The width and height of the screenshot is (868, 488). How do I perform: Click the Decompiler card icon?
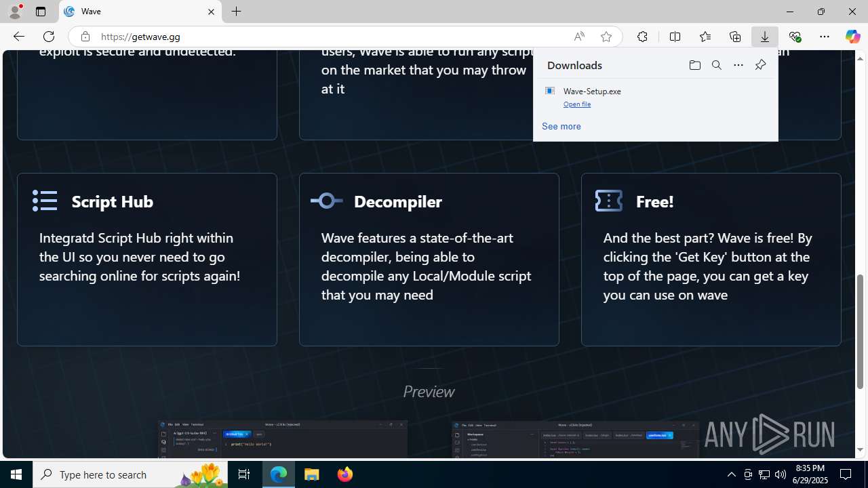click(327, 201)
